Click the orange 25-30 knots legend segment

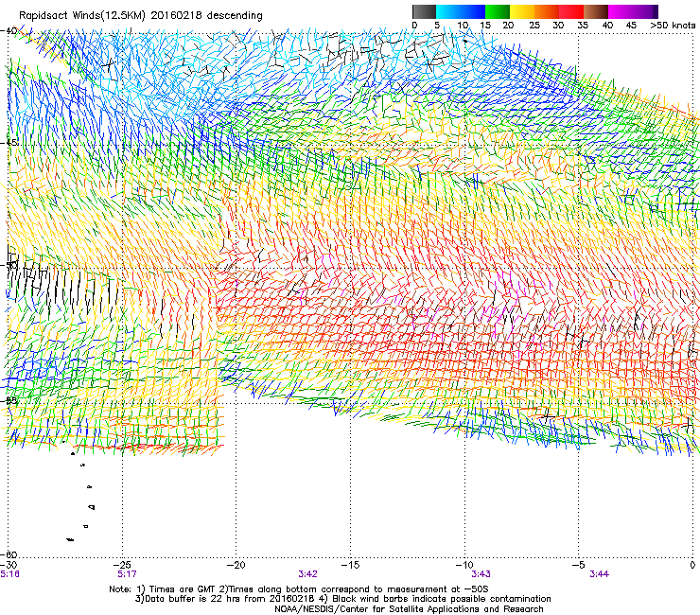click(547, 11)
